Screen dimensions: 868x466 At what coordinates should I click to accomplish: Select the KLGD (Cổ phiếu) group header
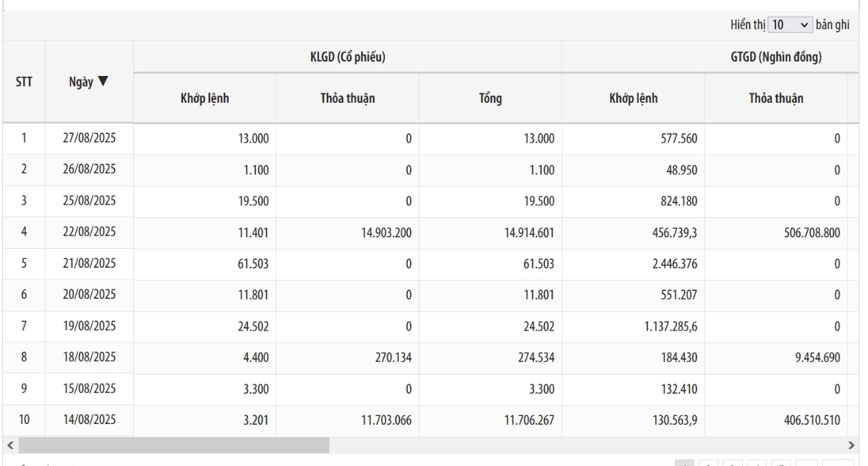(x=347, y=57)
